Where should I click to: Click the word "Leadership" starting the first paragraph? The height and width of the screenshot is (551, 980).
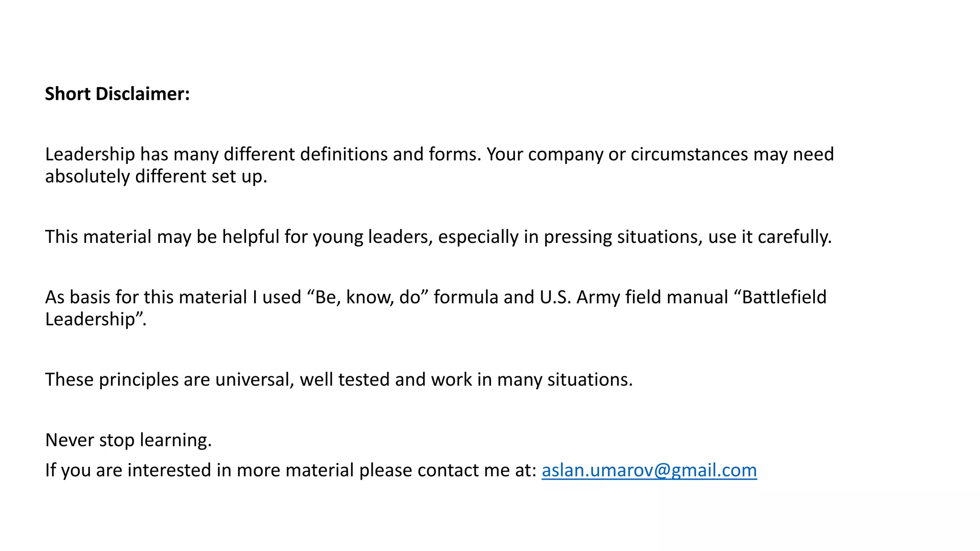[x=90, y=154]
